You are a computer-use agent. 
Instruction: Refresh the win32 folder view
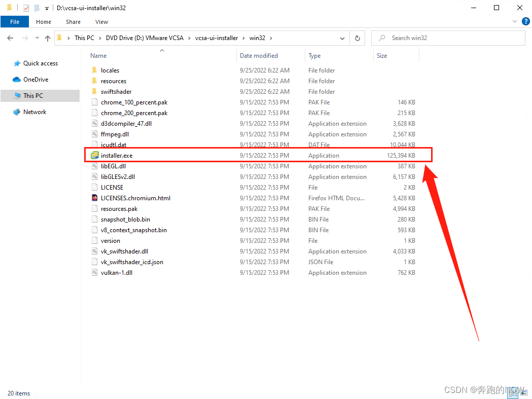pos(357,38)
